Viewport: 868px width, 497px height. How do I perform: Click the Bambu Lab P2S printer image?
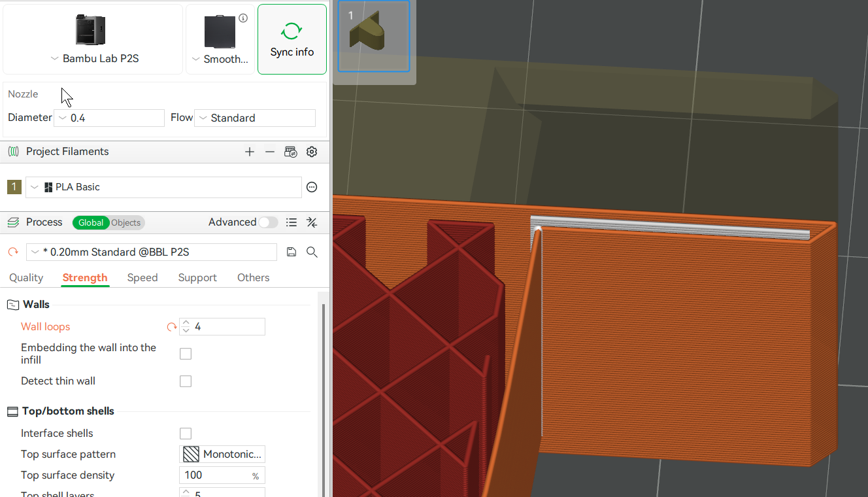pyautogui.click(x=90, y=30)
